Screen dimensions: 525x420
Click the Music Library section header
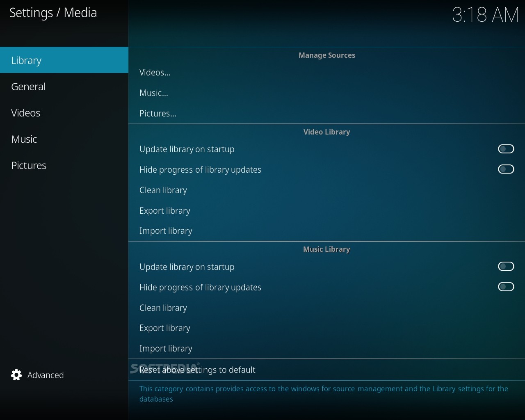[327, 249]
